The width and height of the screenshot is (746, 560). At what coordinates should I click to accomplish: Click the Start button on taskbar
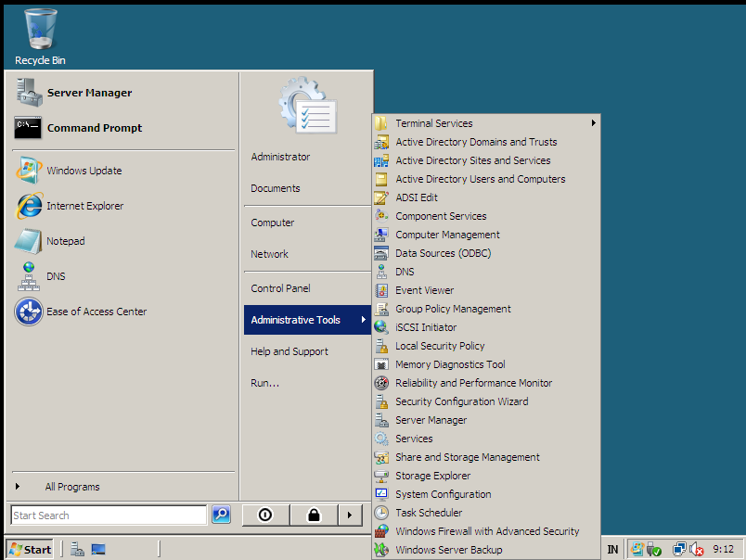tap(30, 549)
